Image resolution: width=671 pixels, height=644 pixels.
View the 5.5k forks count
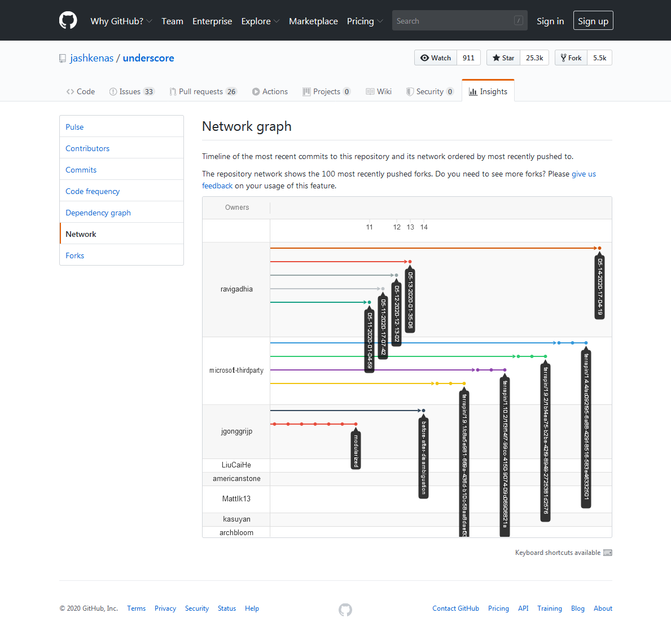(x=599, y=58)
